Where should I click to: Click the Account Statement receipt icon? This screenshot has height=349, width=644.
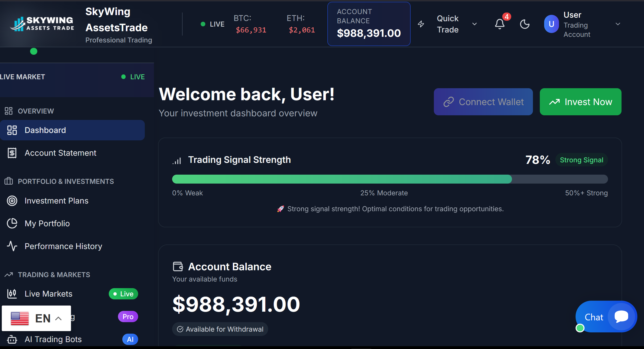tap(12, 153)
